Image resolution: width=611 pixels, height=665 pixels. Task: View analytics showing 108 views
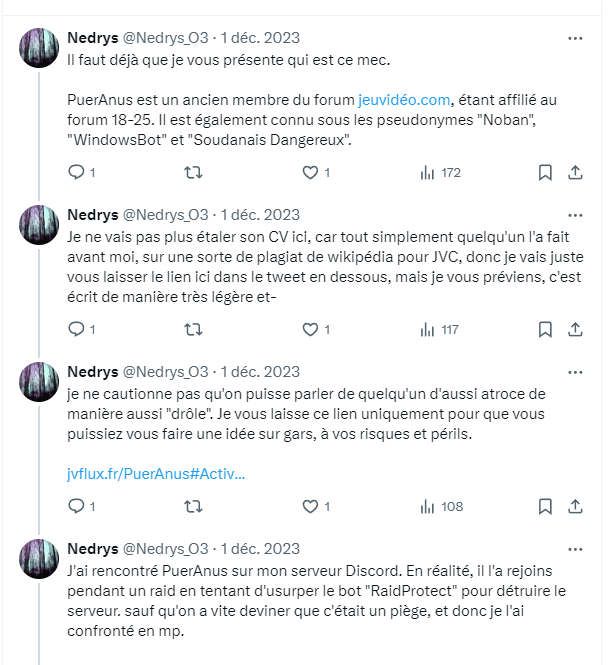[x=441, y=506]
